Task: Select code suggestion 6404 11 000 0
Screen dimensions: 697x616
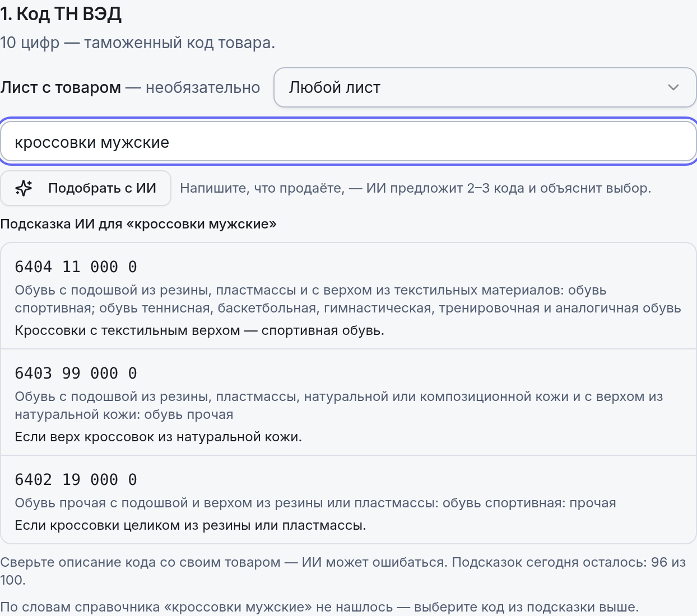Action: click(x=348, y=296)
